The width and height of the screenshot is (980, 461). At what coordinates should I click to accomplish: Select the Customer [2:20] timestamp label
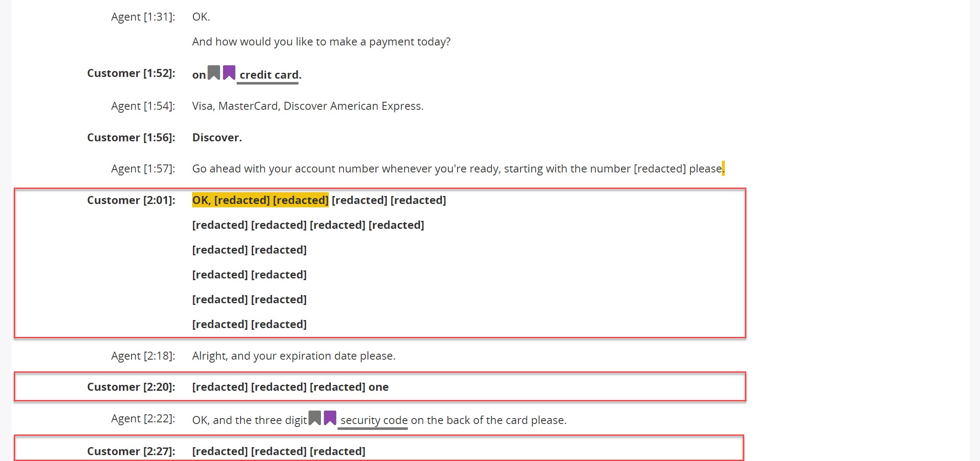131,387
